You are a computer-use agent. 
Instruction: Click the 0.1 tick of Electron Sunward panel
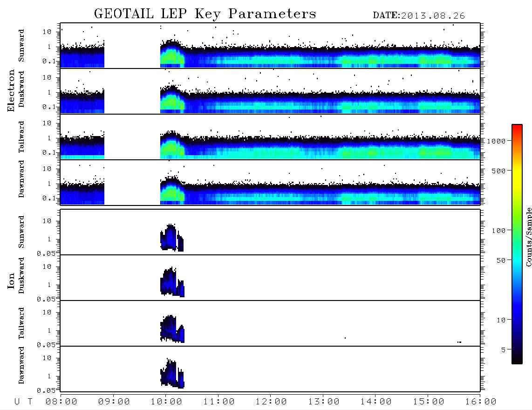[x=49, y=61]
